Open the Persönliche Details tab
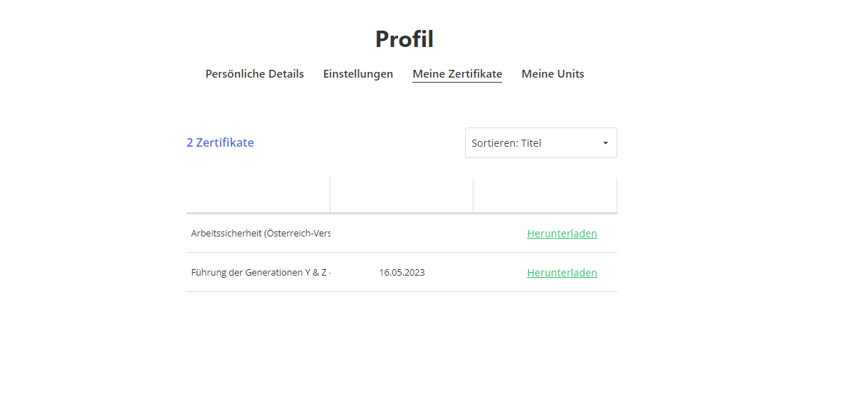Viewport: 868px width, 396px height. pos(254,74)
